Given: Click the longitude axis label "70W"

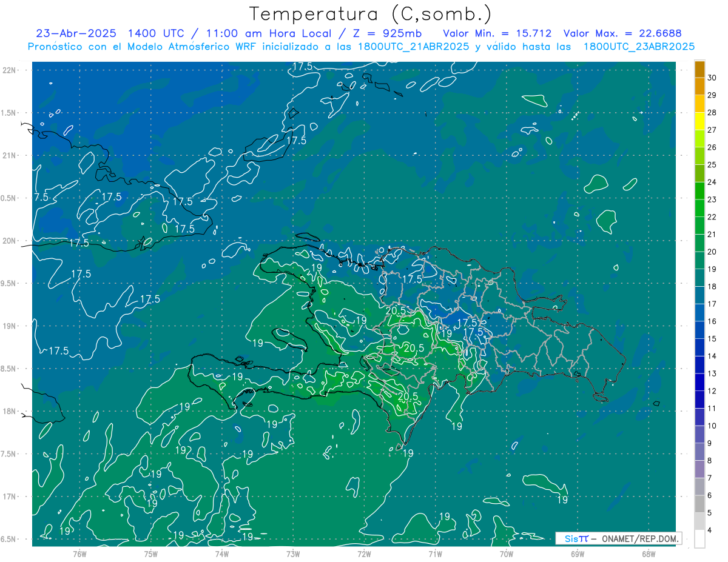Looking at the screenshot, I should click(507, 554).
